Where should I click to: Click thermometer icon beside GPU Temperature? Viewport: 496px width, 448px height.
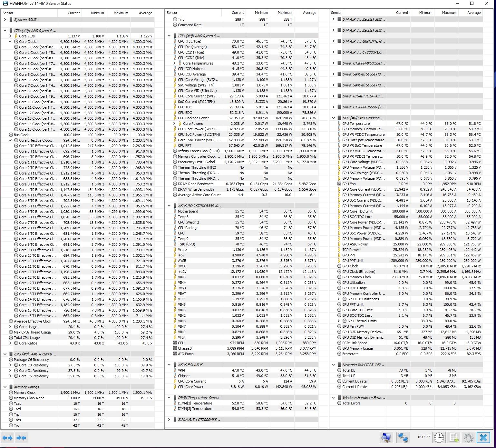pos(339,124)
